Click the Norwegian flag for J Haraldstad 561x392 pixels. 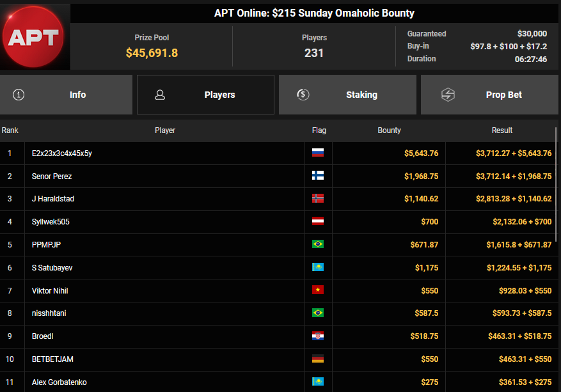pos(317,199)
